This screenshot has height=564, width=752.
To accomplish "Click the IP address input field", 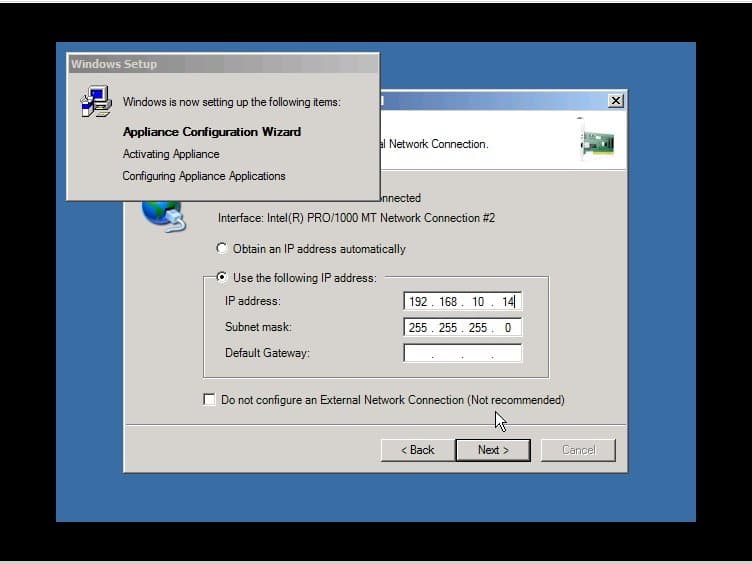I will pyautogui.click(x=462, y=301).
